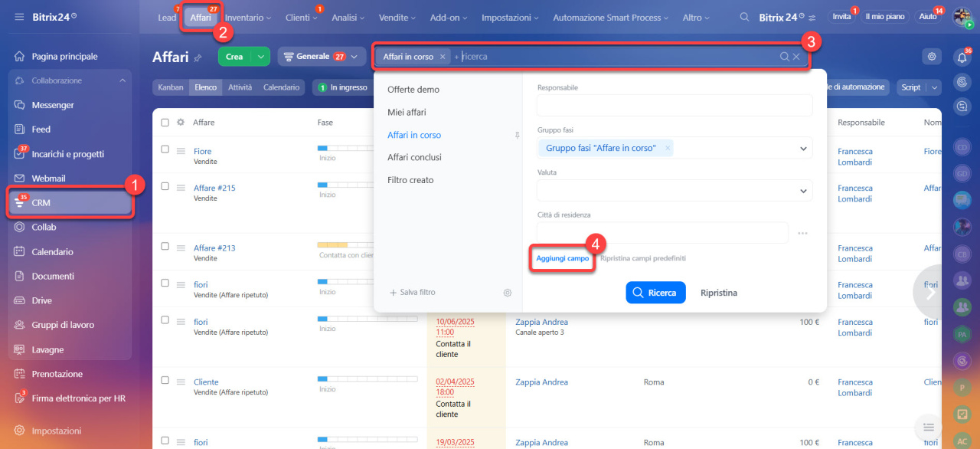Pin the Affari page with the pin icon
Screen dimensions: 980x449
pyautogui.click(x=198, y=57)
